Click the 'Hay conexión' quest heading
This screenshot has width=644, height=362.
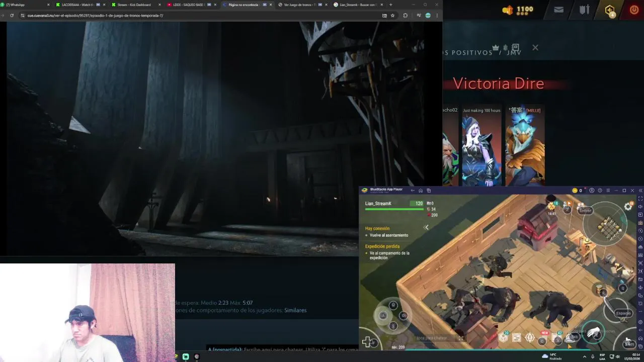[x=377, y=228]
